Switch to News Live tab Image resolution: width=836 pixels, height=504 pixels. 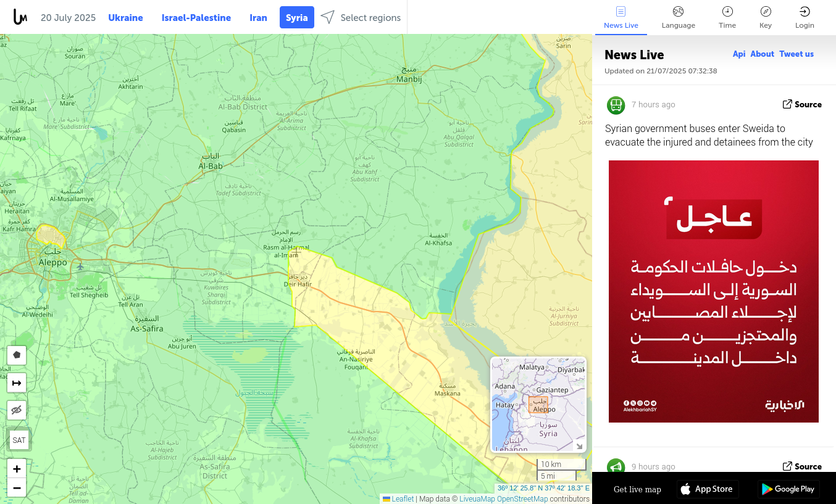621,17
